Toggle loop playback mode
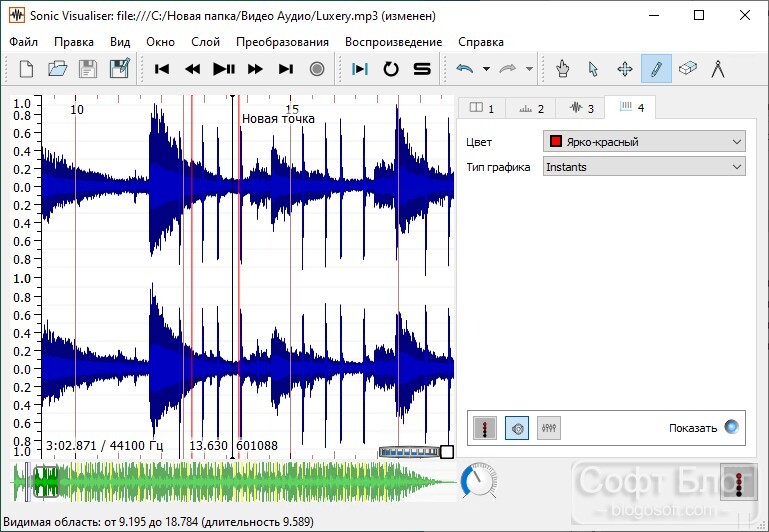Image resolution: width=769 pixels, height=532 pixels. pos(391,69)
